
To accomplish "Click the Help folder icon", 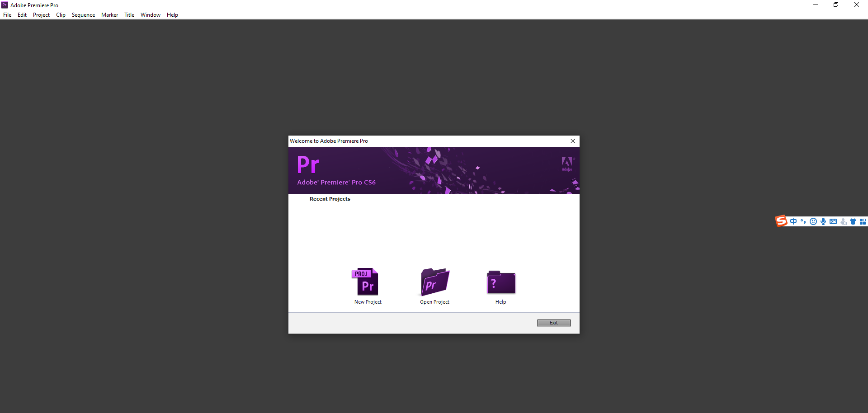I will [501, 282].
